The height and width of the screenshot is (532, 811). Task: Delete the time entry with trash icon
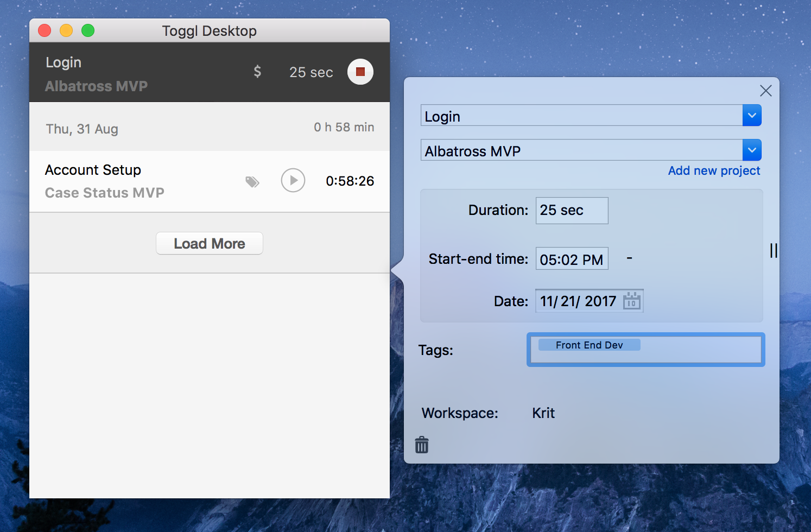pyautogui.click(x=422, y=445)
